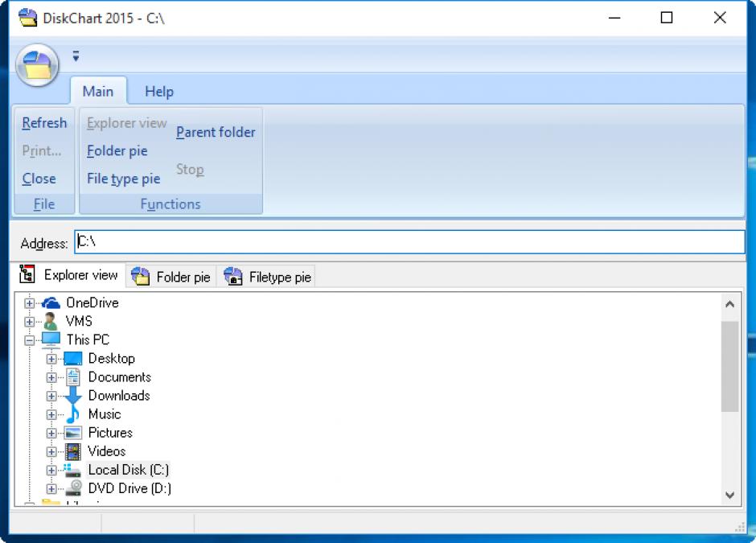Click the Pictures photo icon
Screen dimensions: 756x543
point(73,433)
